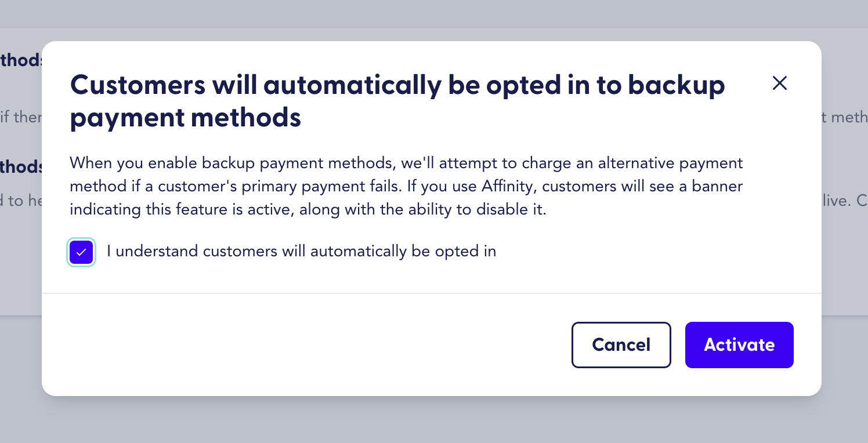Cancel enabling backup payment methods
The width and height of the screenshot is (868, 443).
tap(621, 344)
